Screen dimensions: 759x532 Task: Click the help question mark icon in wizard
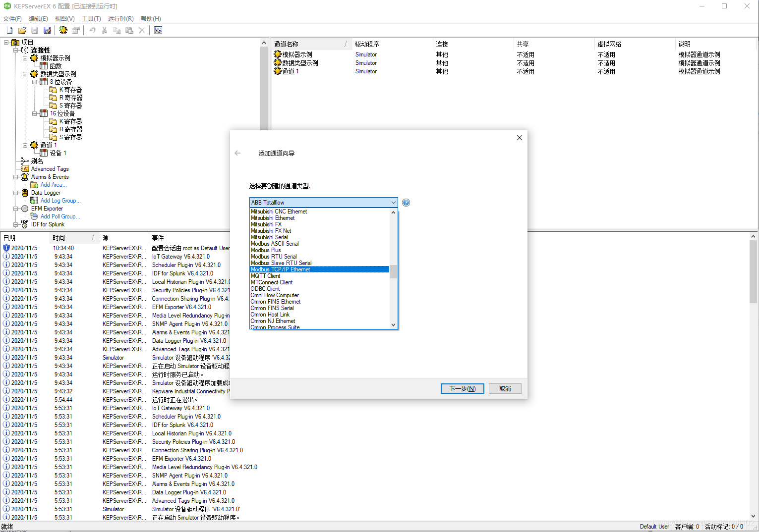tap(406, 203)
